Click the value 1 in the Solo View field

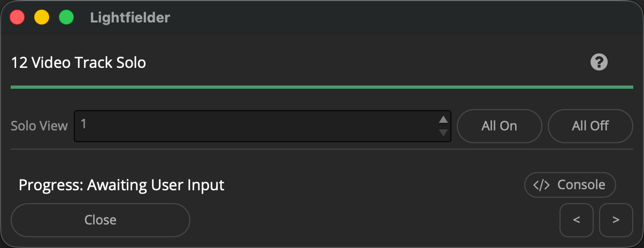(84, 123)
